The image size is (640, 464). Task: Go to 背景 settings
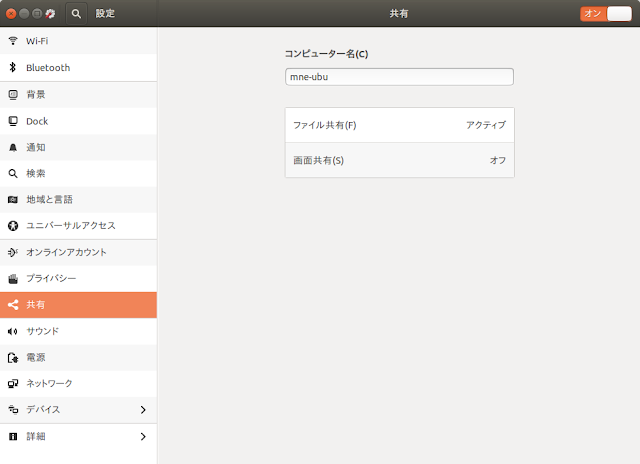[x=78, y=95]
